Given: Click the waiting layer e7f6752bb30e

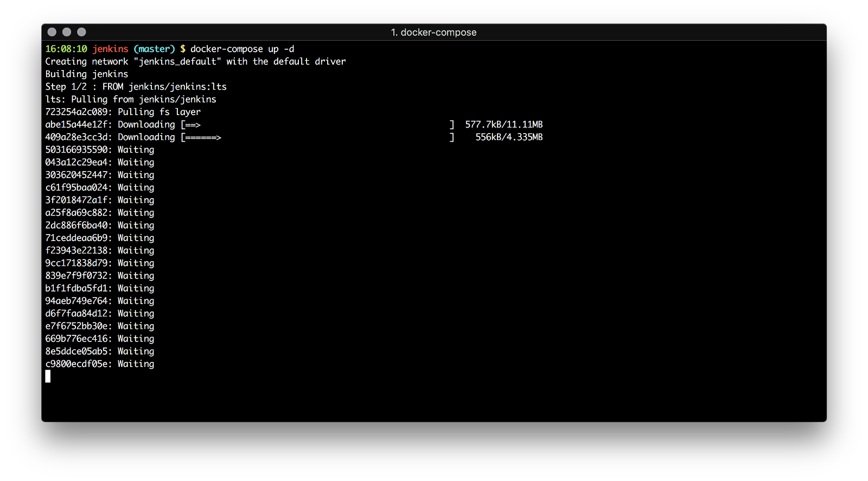Looking at the screenshot, I should [100, 326].
